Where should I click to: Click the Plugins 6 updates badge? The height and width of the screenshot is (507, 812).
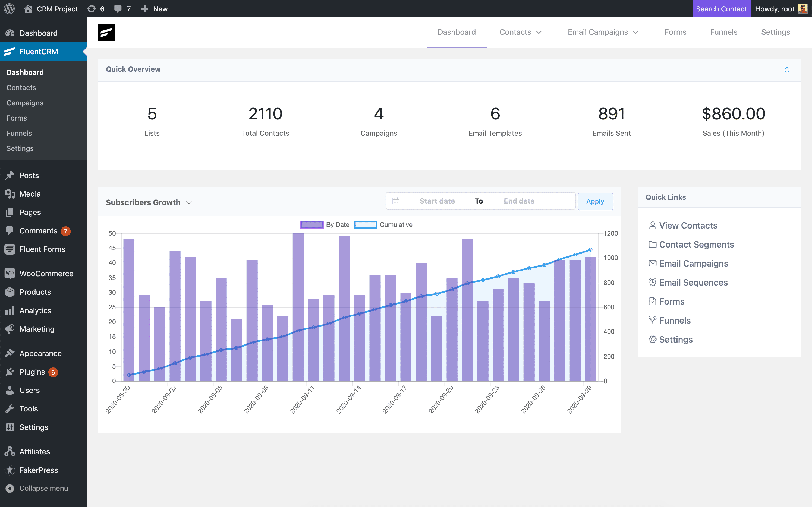pos(53,372)
